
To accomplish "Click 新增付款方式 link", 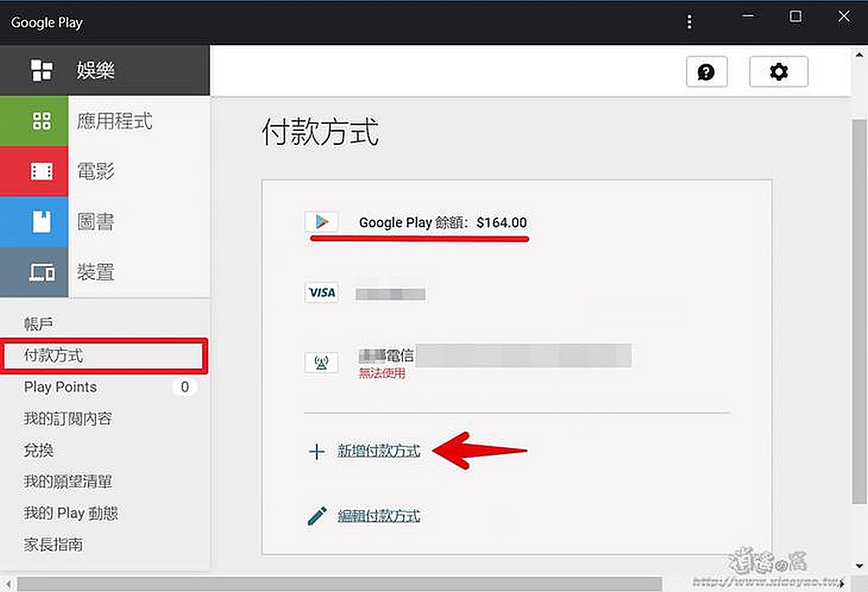I will (x=379, y=452).
